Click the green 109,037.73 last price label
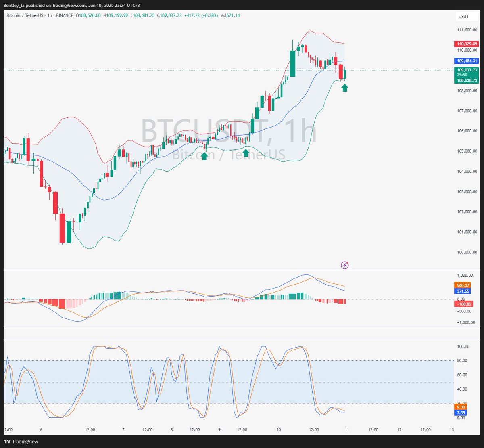This screenshot has height=448, width=484. (467, 70)
